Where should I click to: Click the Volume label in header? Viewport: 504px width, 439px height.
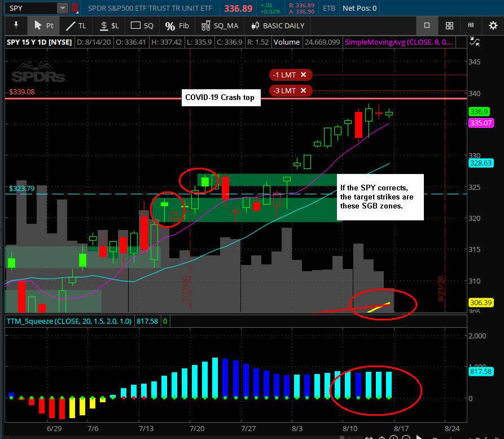point(286,42)
